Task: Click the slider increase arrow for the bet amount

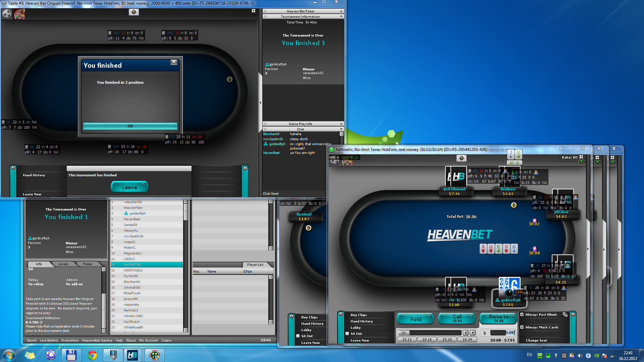Action: pyautogui.click(x=473, y=333)
